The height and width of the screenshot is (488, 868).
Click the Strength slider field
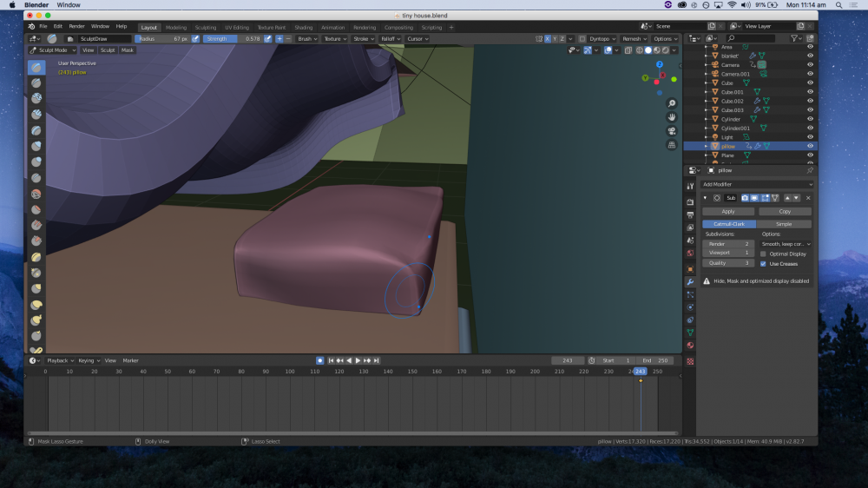click(233, 39)
